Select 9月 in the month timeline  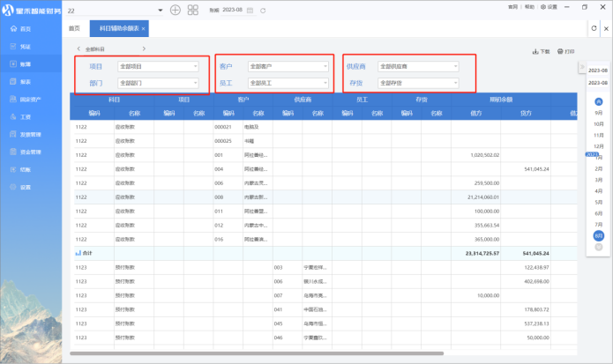[599, 113]
